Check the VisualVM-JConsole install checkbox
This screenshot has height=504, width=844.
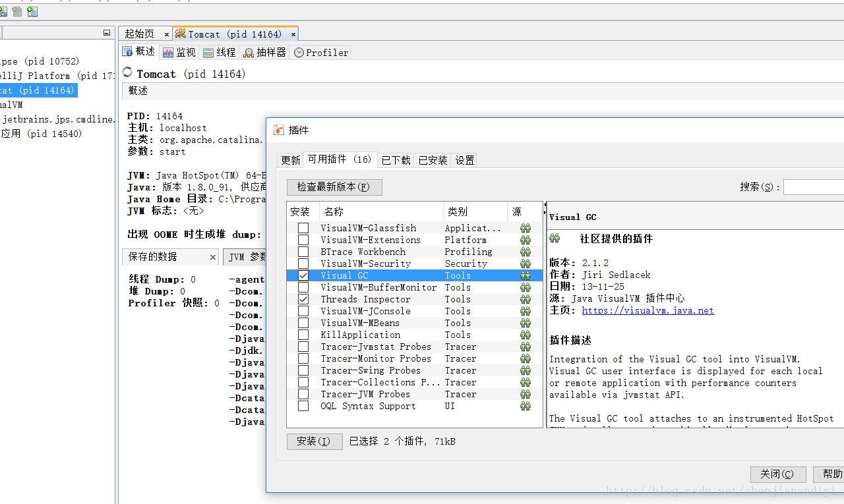pos(303,311)
